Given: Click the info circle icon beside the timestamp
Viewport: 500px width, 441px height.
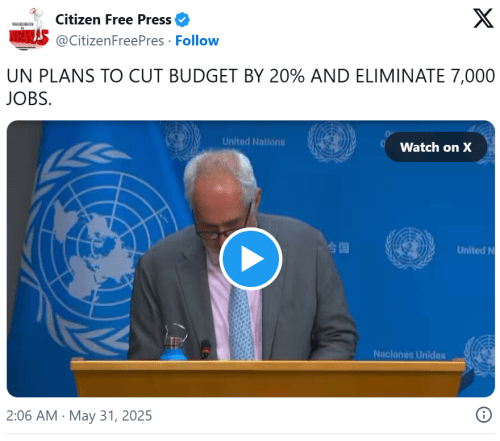Looking at the screenshot, I should point(483,415).
